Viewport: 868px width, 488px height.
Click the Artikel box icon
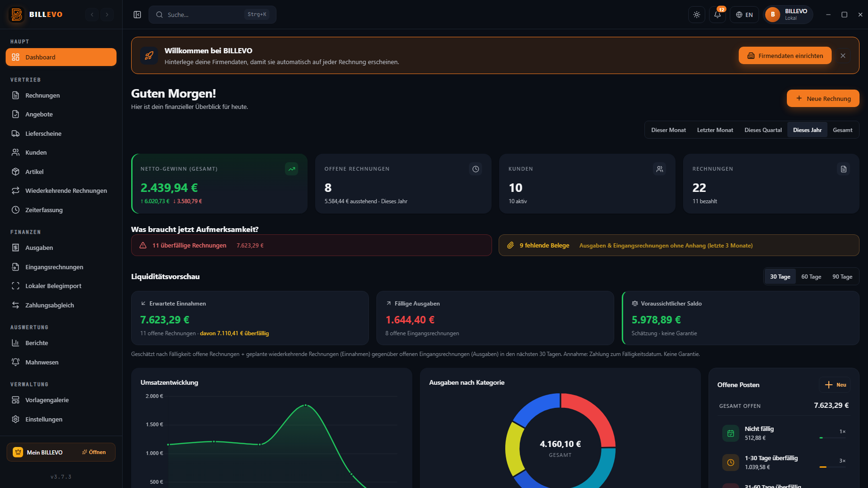point(16,172)
